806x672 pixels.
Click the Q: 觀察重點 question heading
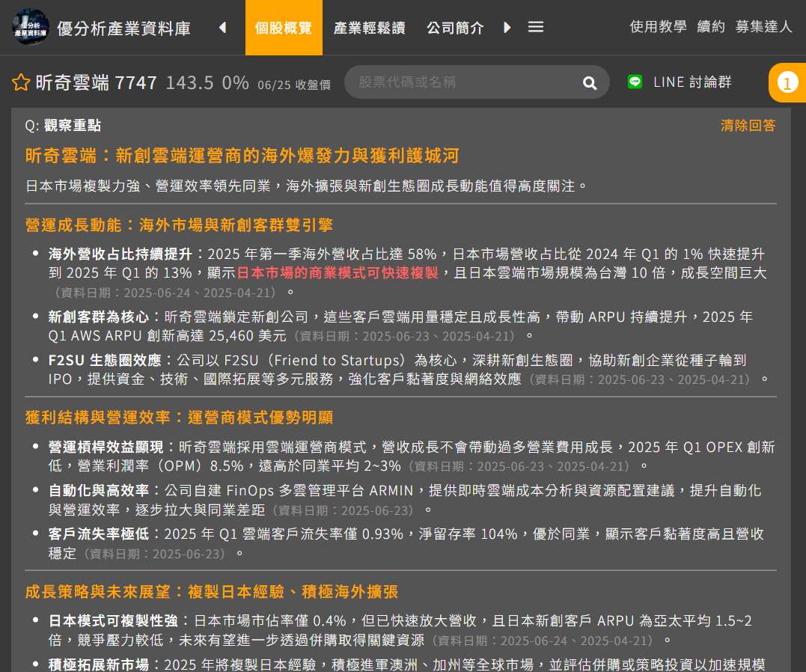tap(63, 126)
